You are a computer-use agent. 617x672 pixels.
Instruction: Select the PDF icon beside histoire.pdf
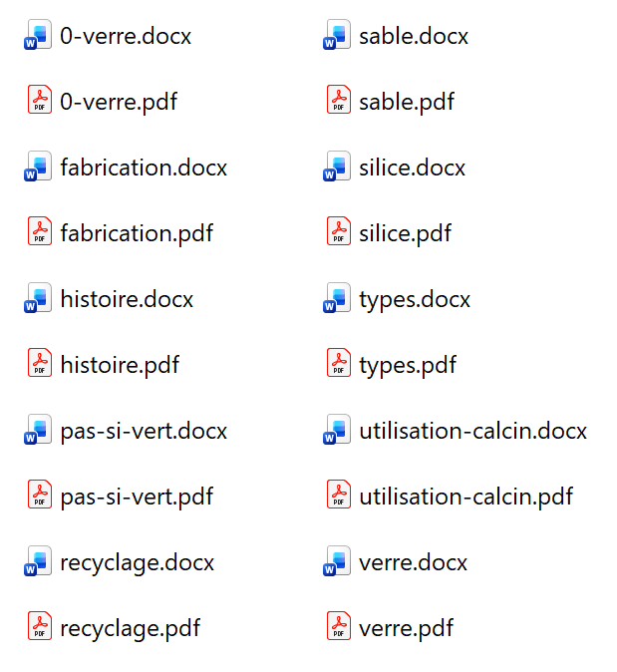tap(39, 364)
